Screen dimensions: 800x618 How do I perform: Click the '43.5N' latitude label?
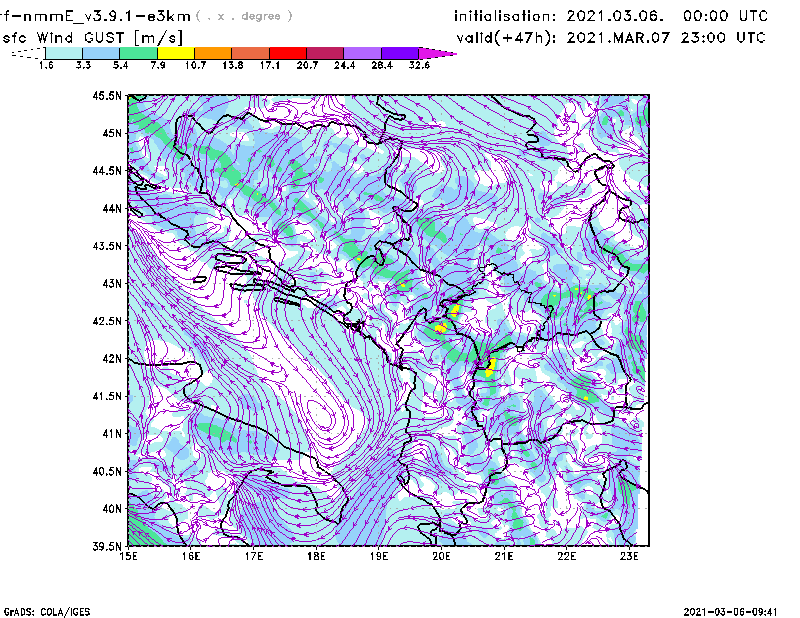(x=107, y=246)
